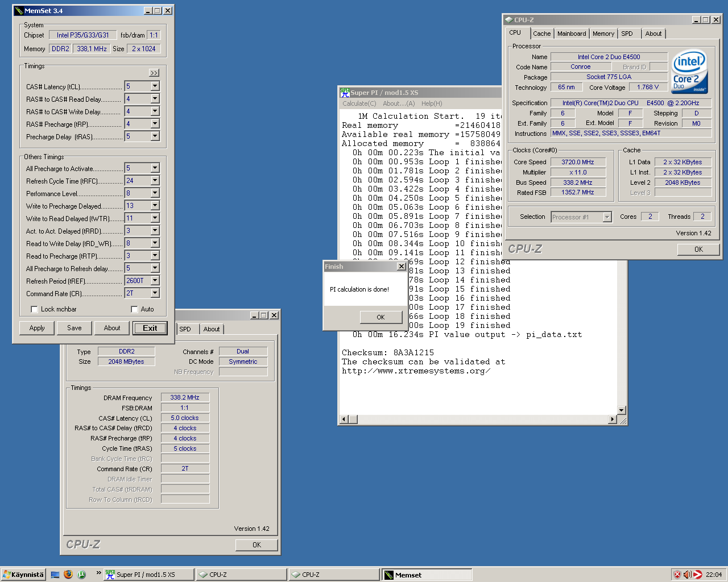Open the Performance Level dropdown
The height and width of the screenshot is (582, 728).
155,193
